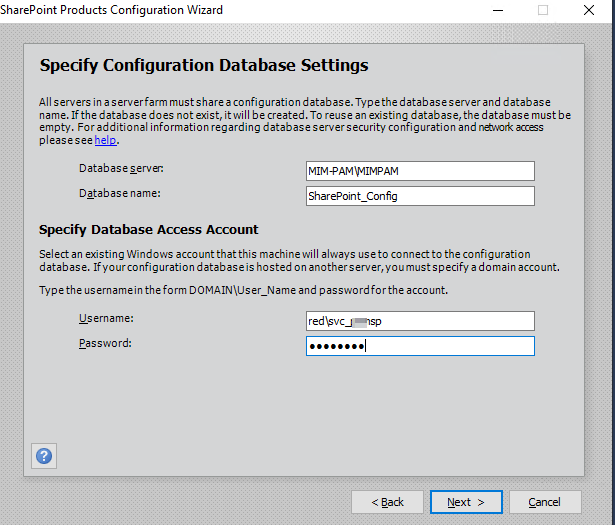Minimize the wizard window
Screen dimensions: 615x525
497,10
